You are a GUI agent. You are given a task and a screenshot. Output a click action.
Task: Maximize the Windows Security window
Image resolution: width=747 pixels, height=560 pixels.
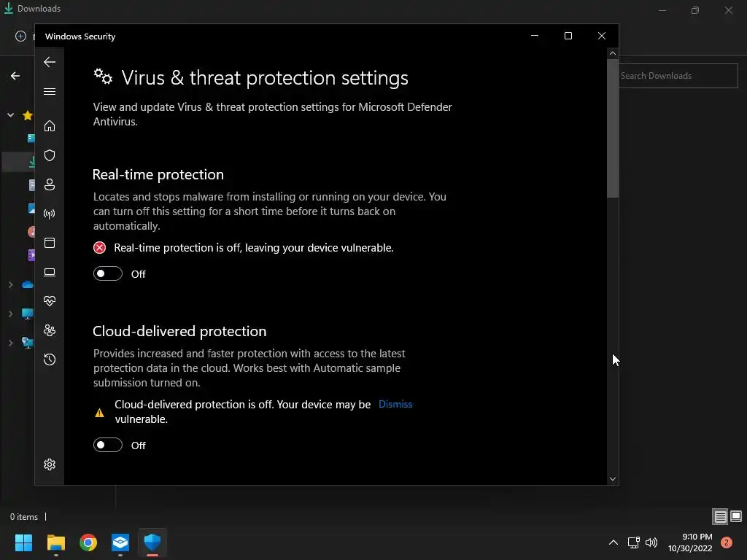568,36
